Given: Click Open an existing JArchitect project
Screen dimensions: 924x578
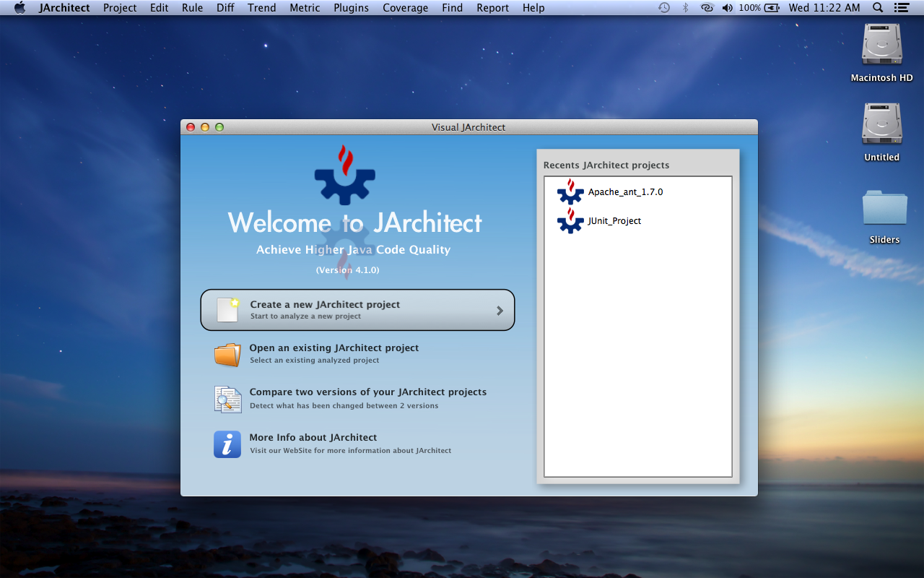Looking at the screenshot, I should (334, 348).
